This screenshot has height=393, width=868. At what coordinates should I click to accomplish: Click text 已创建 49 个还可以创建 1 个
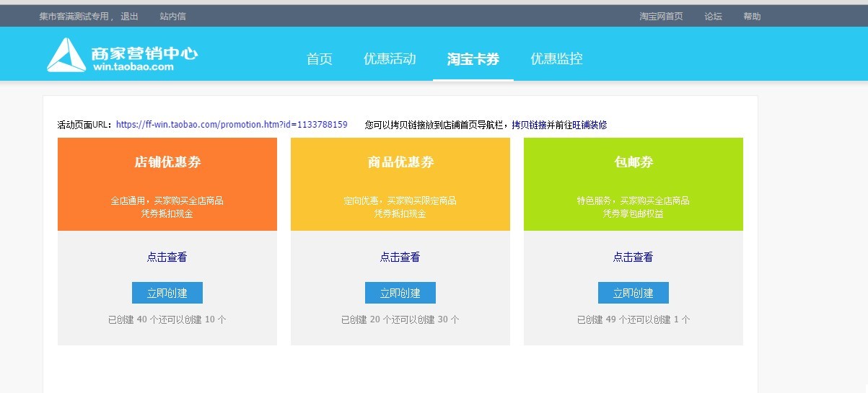(x=633, y=319)
